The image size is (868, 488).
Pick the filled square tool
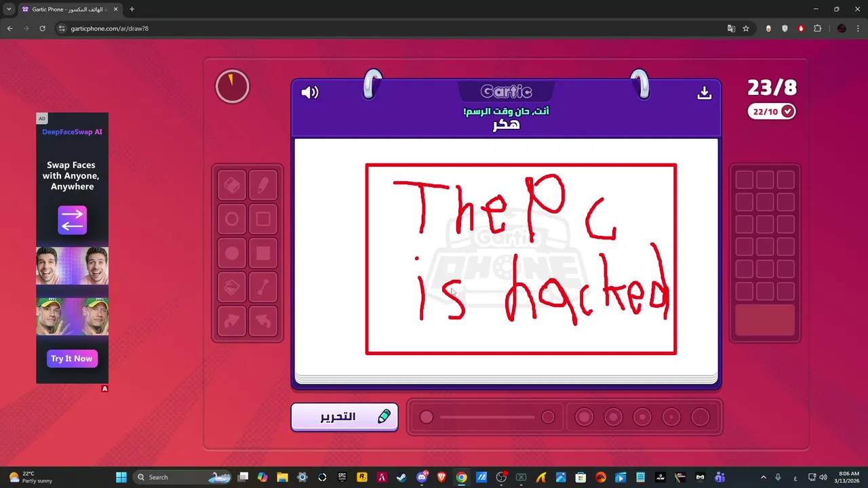tap(263, 253)
